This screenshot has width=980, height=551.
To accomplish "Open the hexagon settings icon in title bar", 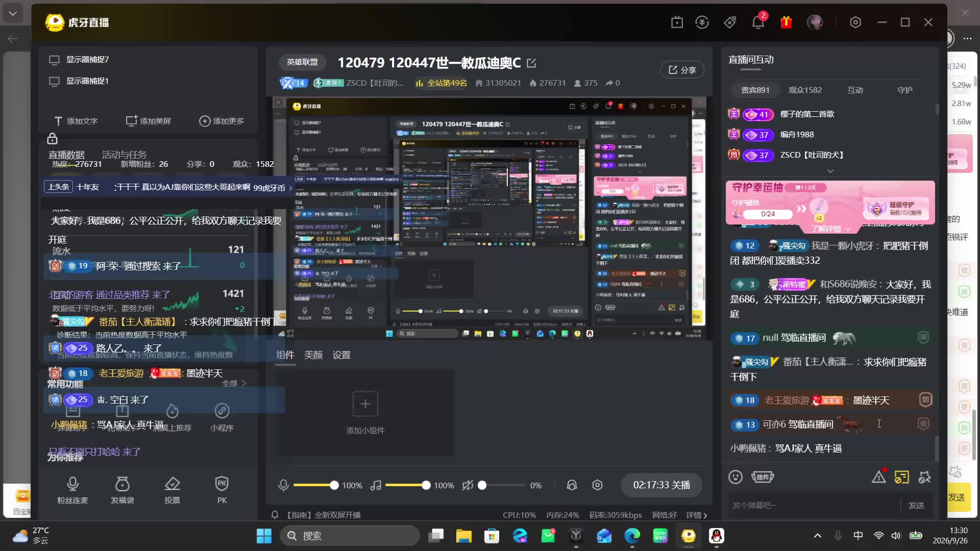I will click(855, 22).
